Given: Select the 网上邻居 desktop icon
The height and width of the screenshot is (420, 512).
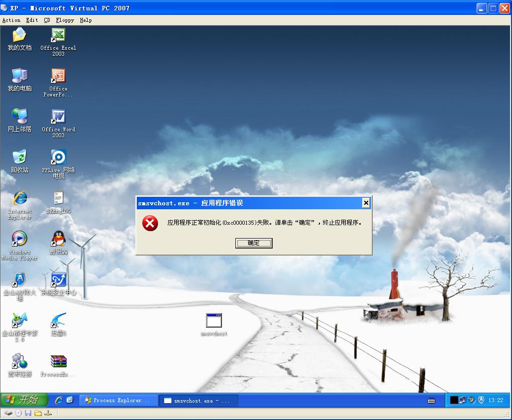Looking at the screenshot, I should click(x=19, y=120).
